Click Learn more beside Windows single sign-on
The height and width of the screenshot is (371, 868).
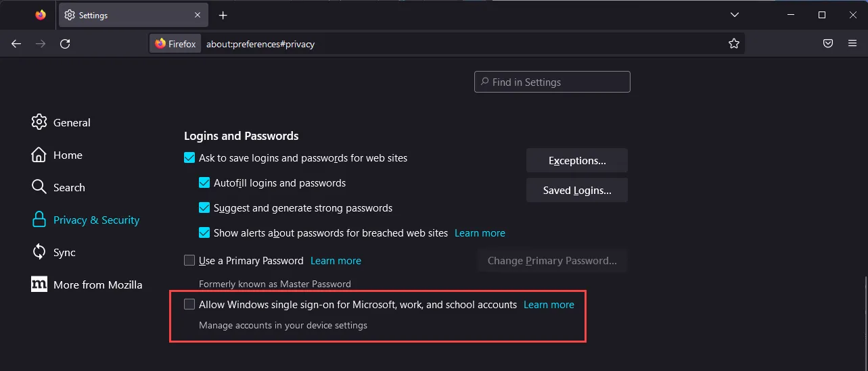pyautogui.click(x=549, y=305)
